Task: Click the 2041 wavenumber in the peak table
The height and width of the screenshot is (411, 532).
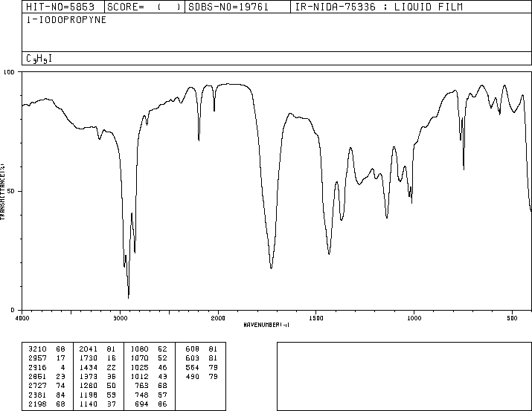Action: point(89,349)
